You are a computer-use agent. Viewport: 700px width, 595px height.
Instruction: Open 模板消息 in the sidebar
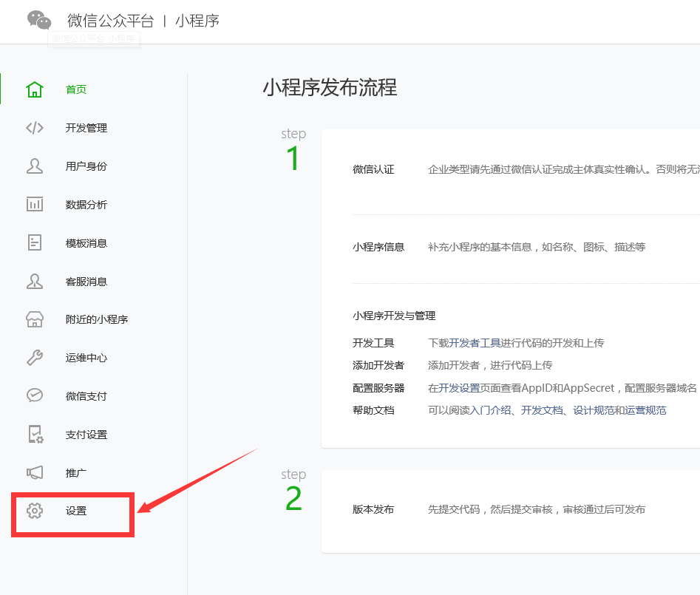pyautogui.click(x=86, y=243)
